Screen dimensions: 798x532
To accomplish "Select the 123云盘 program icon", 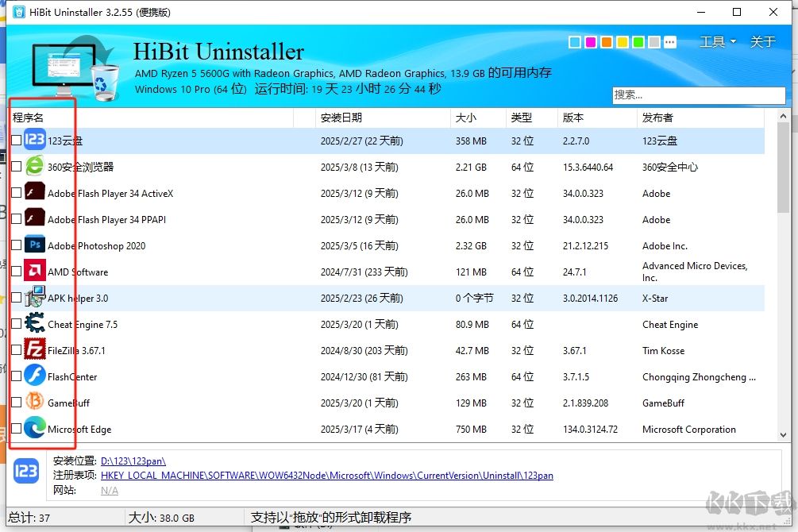I will (x=33, y=140).
